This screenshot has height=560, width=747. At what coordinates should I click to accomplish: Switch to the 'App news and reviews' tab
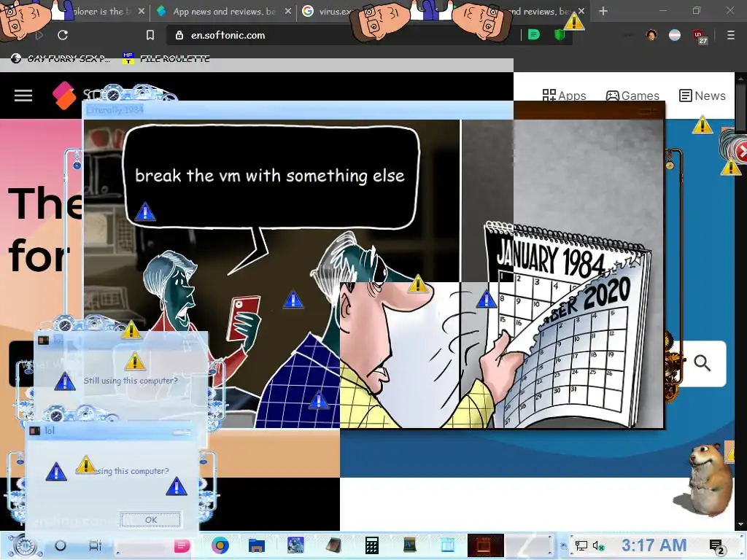coord(224,11)
